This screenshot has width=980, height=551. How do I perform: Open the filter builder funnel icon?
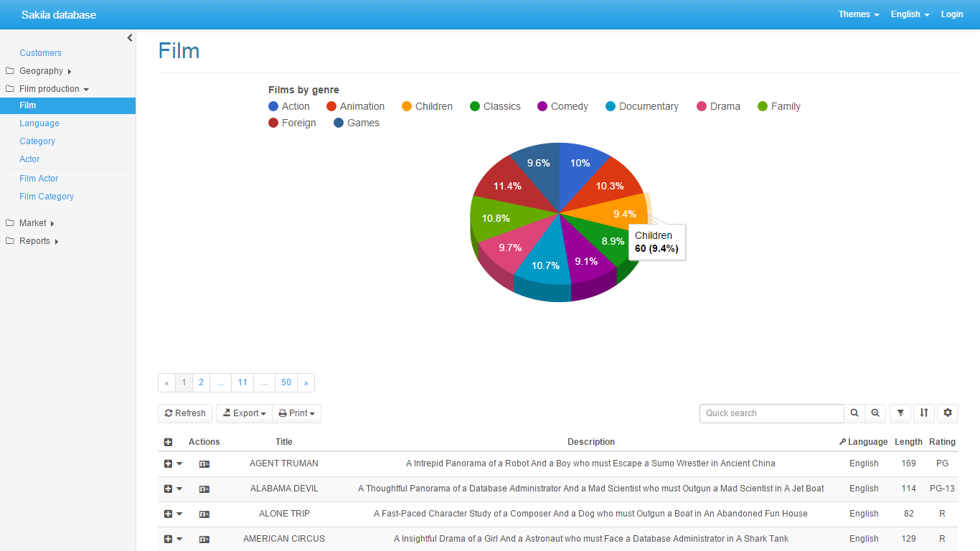point(900,413)
